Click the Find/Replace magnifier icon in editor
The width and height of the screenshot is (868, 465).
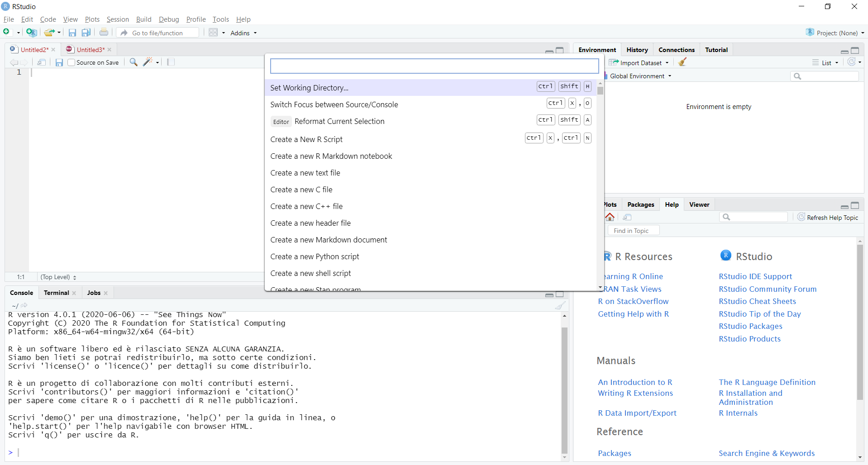pos(134,62)
